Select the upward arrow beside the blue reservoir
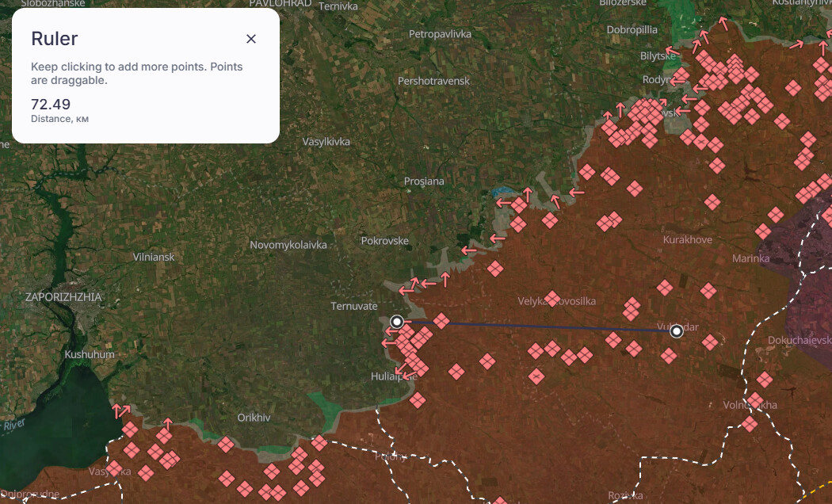Screen dimensions: 832x504 (x=527, y=193)
